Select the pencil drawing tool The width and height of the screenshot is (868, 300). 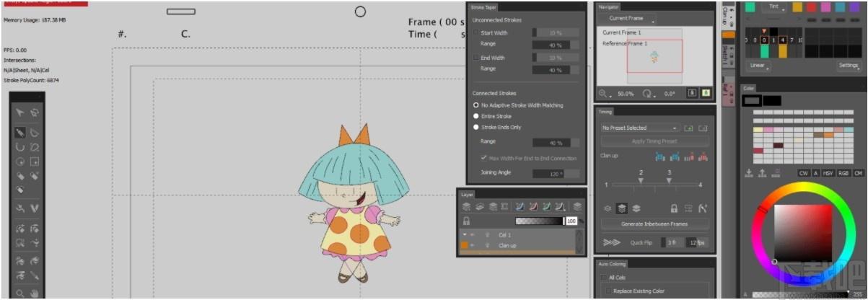[19, 133]
